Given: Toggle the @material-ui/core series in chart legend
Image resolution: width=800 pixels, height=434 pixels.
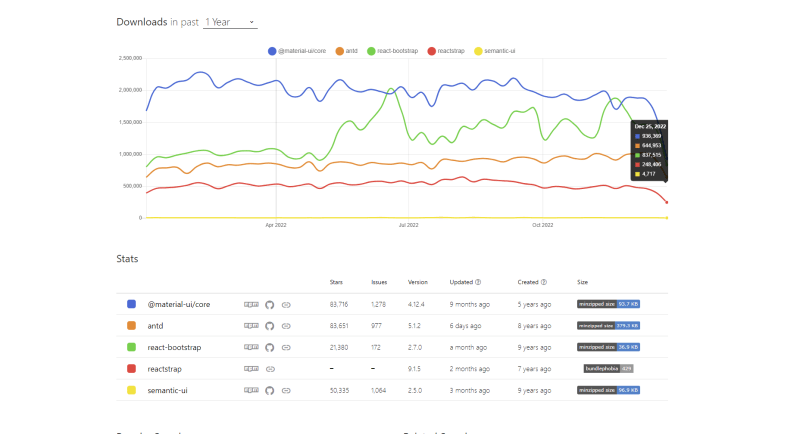Looking at the screenshot, I should pyautogui.click(x=297, y=51).
